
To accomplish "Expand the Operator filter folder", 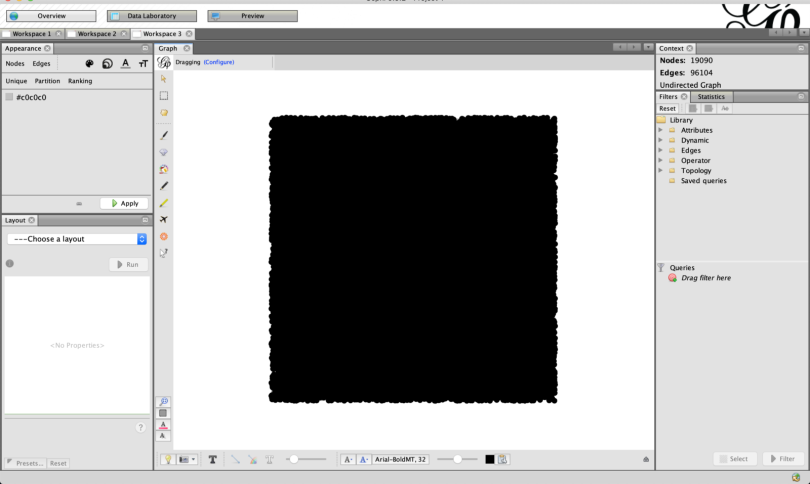I will [661, 160].
